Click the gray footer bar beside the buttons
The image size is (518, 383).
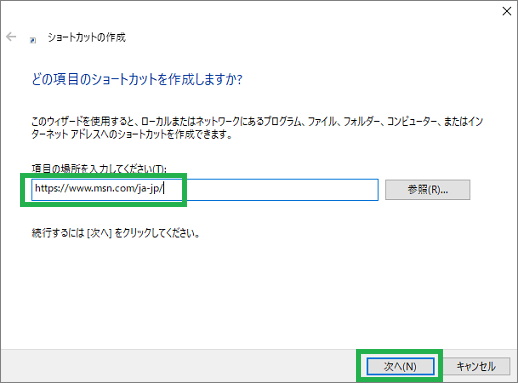pyautogui.click(x=178, y=366)
